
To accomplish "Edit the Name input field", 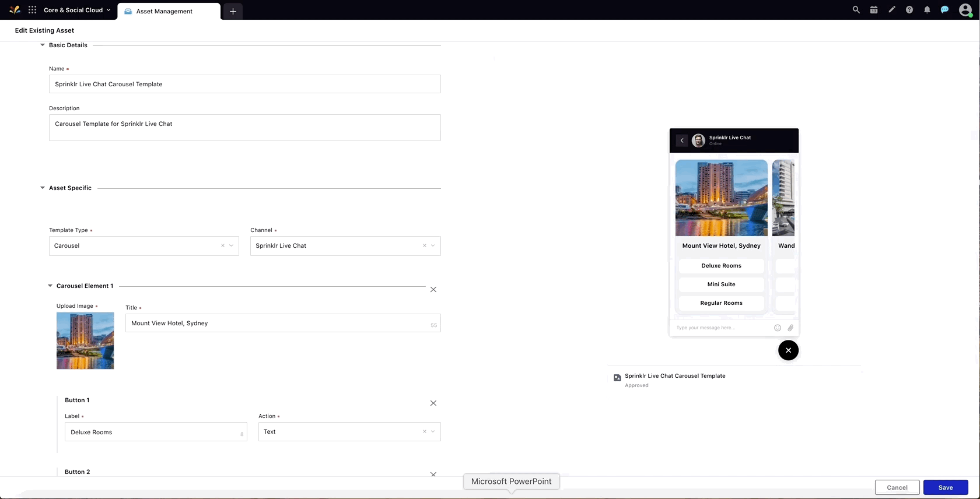I will (x=244, y=84).
